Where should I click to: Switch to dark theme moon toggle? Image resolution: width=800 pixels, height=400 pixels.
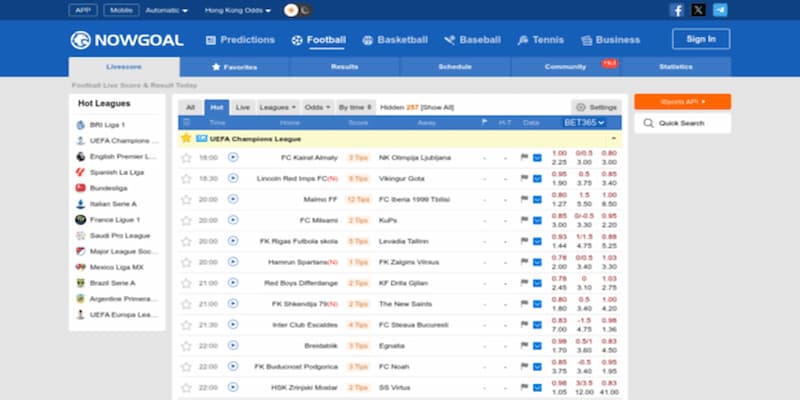305,10
